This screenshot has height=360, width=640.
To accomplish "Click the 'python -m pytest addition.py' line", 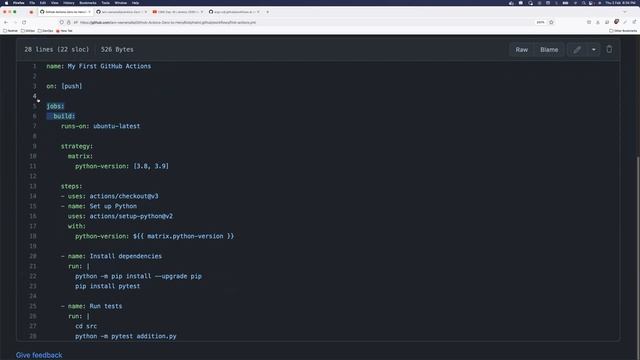I will 126,336.
